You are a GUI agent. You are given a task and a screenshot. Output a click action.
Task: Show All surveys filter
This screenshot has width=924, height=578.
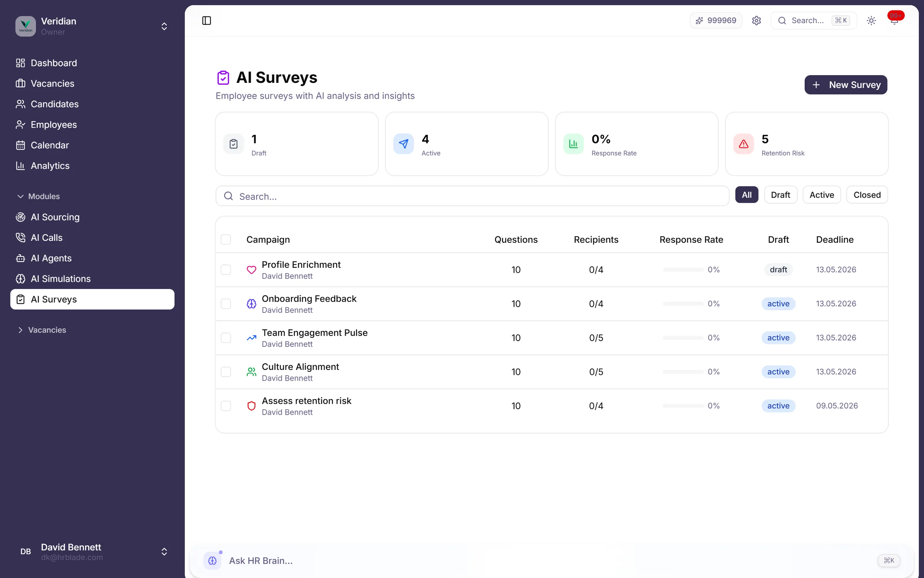tap(747, 195)
